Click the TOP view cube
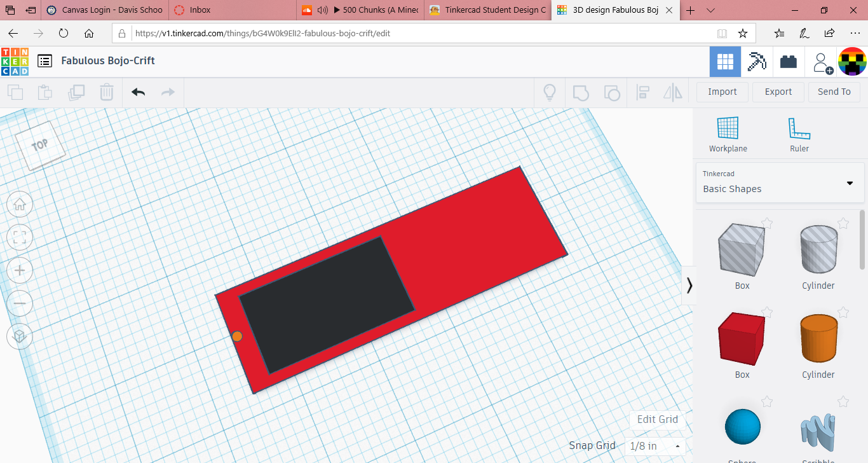Screen dimensions: 868x463 coord(40,146)
